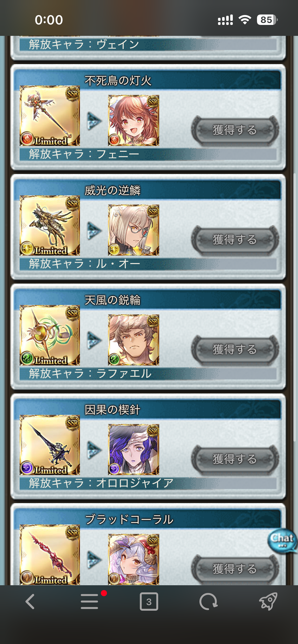The image size is (298, 644).
Task: Select the ル・オー character portrait
Action: 133,230
